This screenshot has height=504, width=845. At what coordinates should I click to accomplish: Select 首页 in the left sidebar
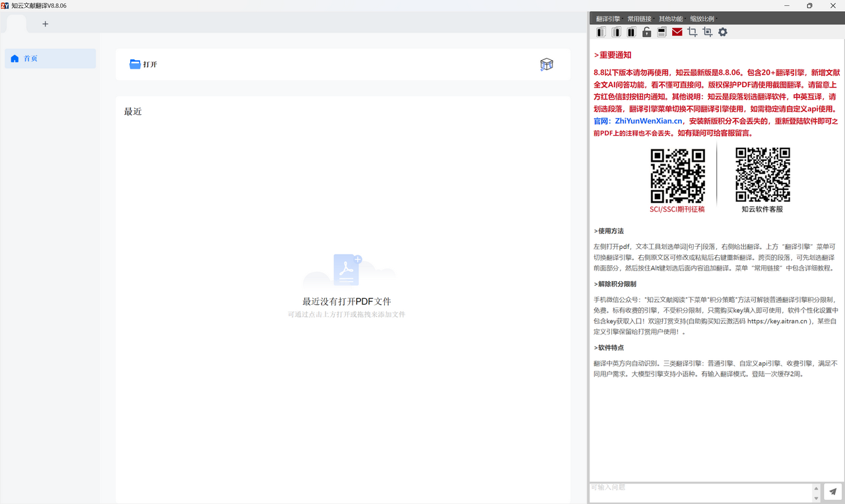point(50,59)
